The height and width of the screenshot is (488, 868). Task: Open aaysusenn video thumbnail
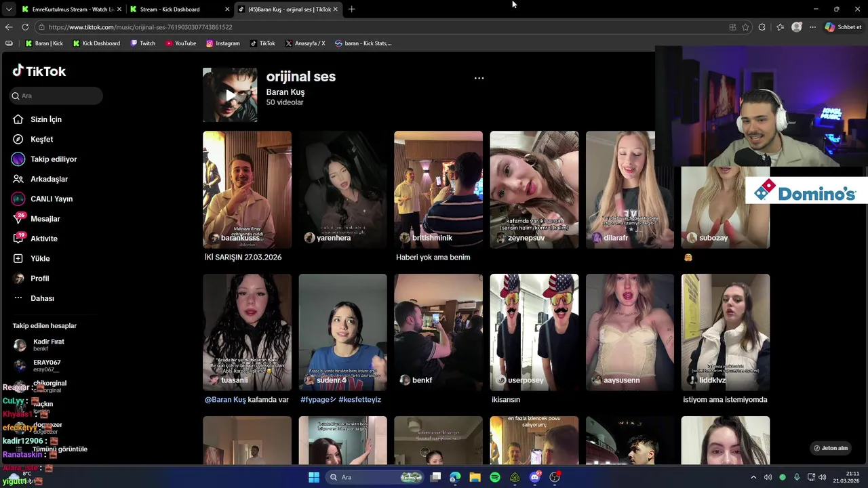[x=630, y=332]
